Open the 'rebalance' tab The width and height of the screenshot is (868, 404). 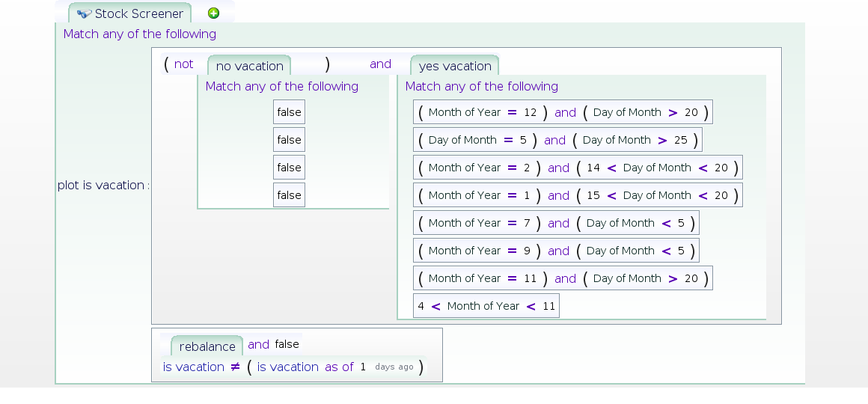tap(207, 346)
